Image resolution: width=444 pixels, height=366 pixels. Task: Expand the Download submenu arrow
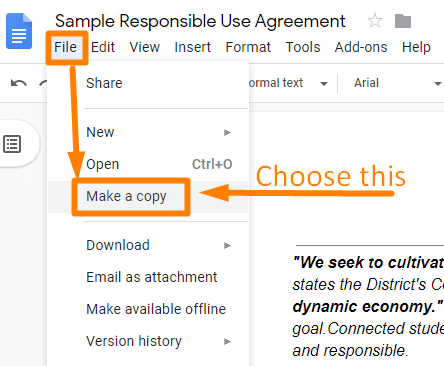227,246
